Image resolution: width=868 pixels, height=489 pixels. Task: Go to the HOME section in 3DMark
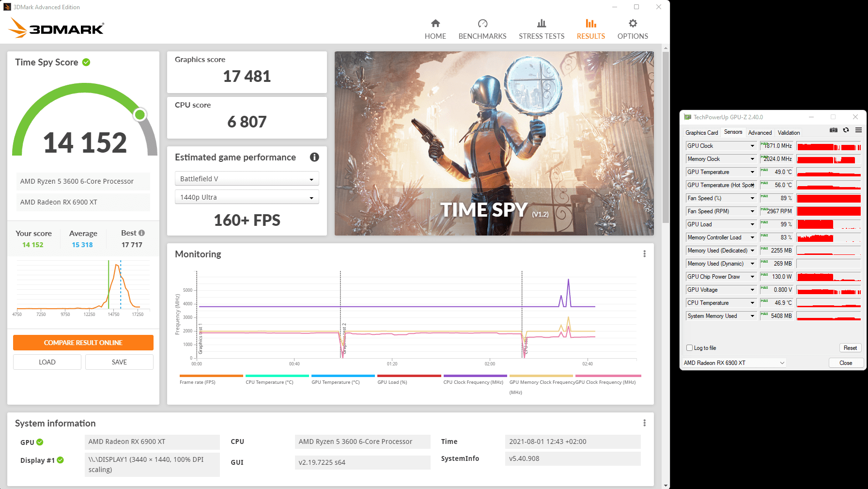pos(435,30)
